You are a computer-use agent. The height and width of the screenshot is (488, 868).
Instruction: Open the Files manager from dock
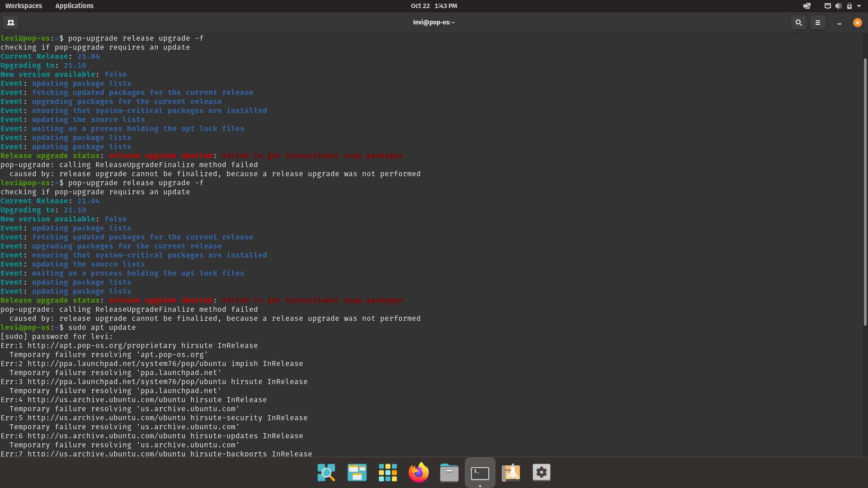pyautogui.click(x=449, y=473)
